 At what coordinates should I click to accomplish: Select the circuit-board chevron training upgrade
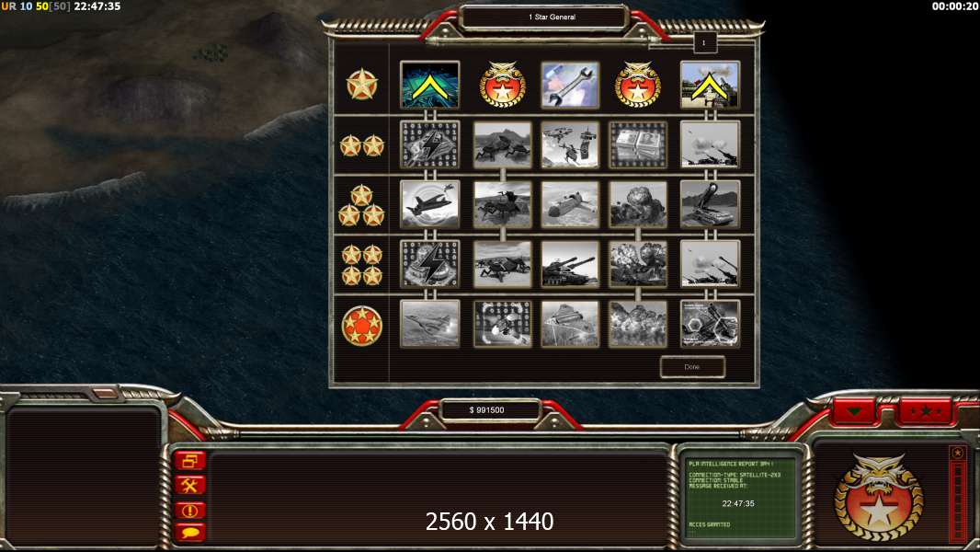[429, 85]
